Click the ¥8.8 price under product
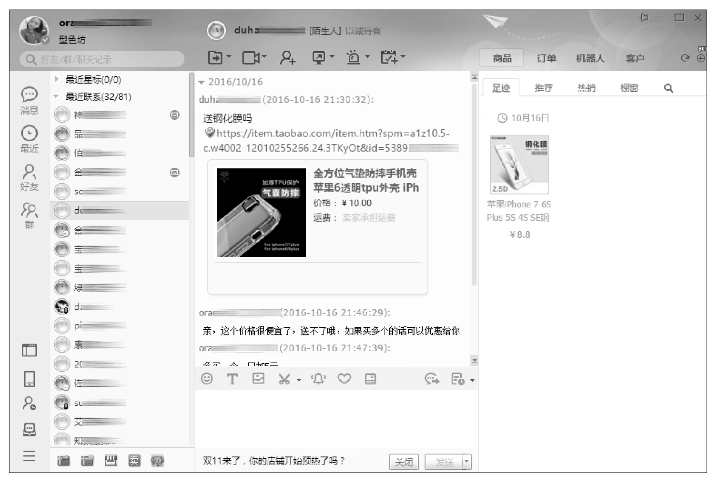The height and width of the screenshot is (486, 718). (x=520, y=235)
